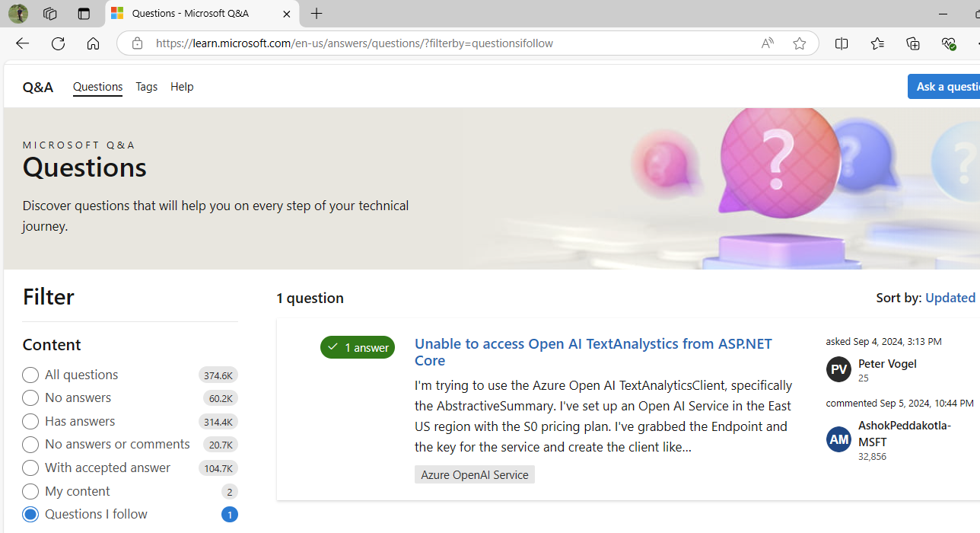The image size is (980, 533).
Task: Click the 1 answer badge
Action: 358,347
